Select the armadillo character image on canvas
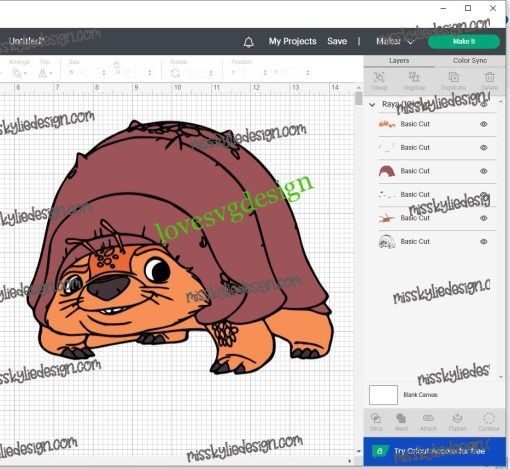This screenshot has height=469, width=510. coord(180,247)
